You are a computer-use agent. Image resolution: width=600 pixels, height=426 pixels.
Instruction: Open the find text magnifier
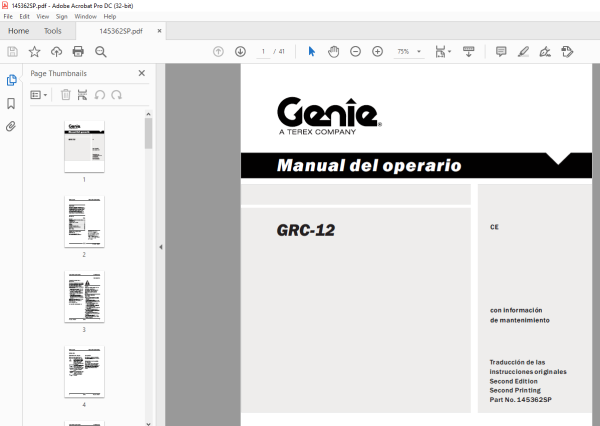coord(101,52)
